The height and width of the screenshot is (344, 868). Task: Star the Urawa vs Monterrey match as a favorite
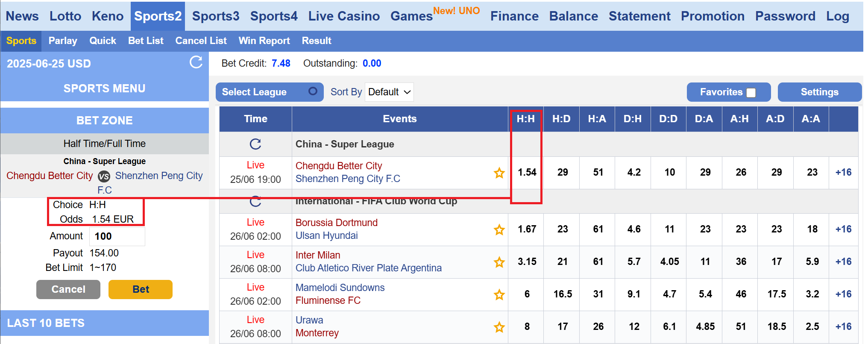[499, 327]
